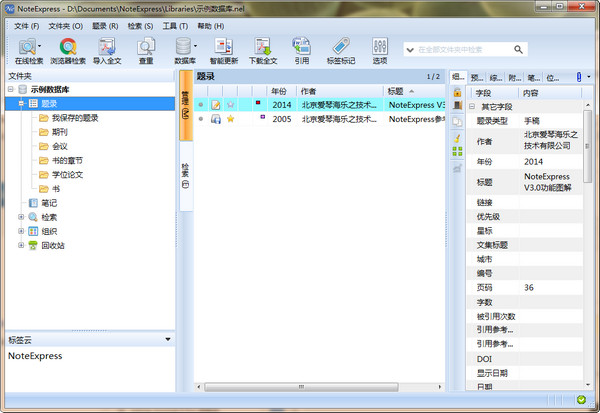Open the 标签云 panel dropdown arrow
The height and width of the screenshot is (413, 600).
pyautogui.click(x=168, y=340)
